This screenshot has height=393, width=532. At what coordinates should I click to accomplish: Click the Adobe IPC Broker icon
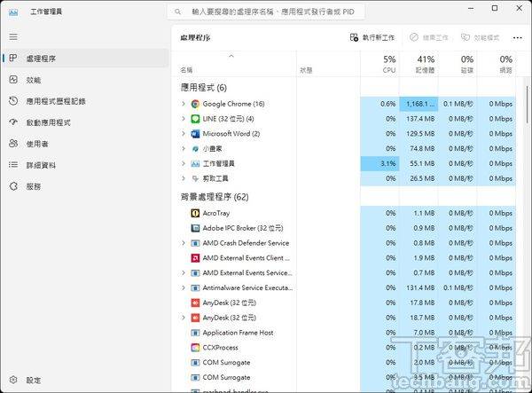[x=195, y=228]
